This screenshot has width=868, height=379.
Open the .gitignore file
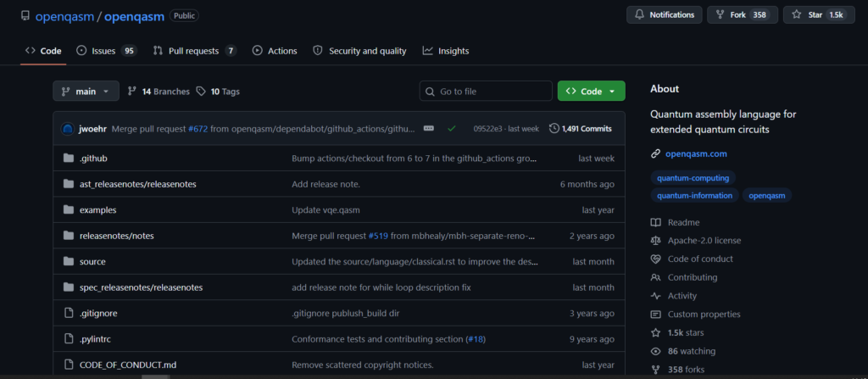click(x=98, y=313)
